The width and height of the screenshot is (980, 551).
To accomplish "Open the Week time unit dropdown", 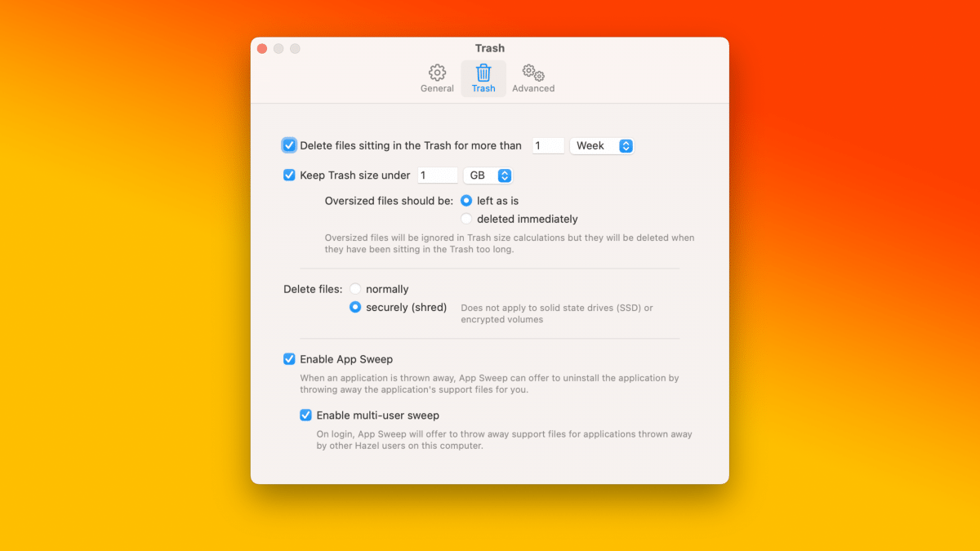I will pos(602,145).
